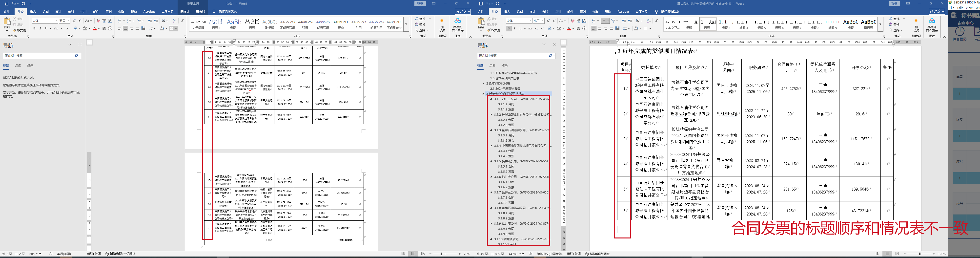Click the zoom-in plus in the 投标文件 status bar

click(x=934, y=254)
